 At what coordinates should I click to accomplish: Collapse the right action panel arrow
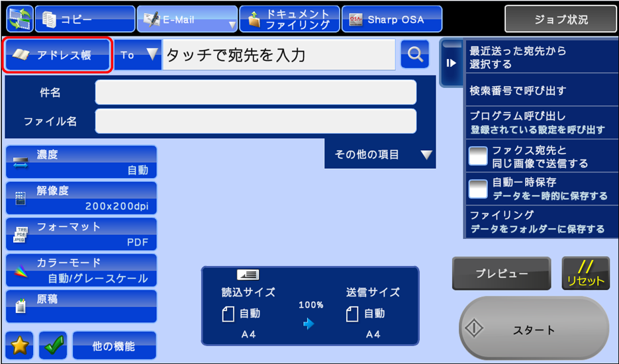coord(452,63)
